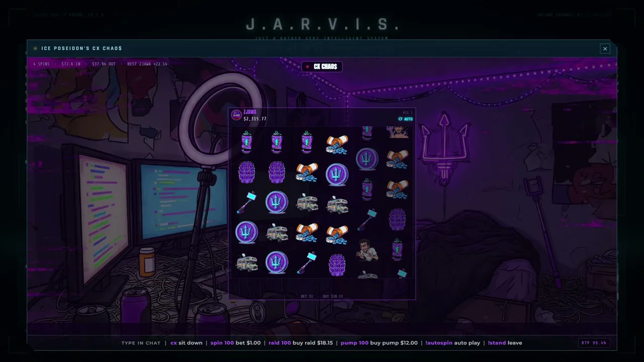The height and width of the screenshot is (362, 644).
Task: Toggle the AUTO spin indicator
Action: (406, 119)
